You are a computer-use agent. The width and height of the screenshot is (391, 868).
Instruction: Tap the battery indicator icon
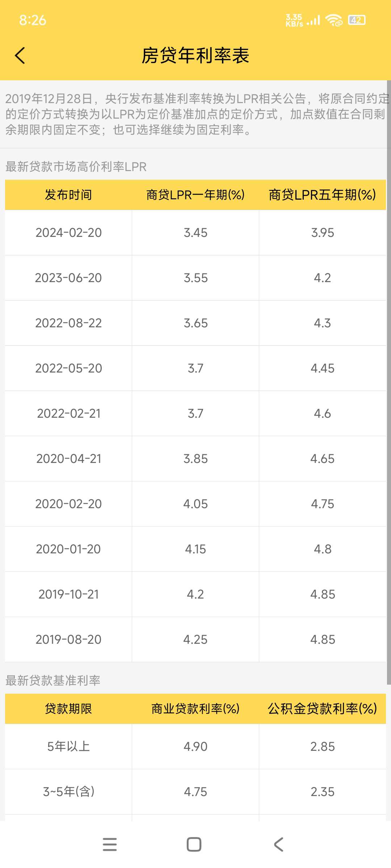coord(357,20)
